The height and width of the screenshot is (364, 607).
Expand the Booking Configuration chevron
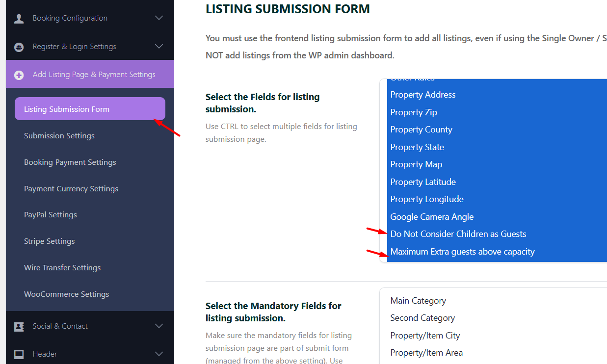159,18
